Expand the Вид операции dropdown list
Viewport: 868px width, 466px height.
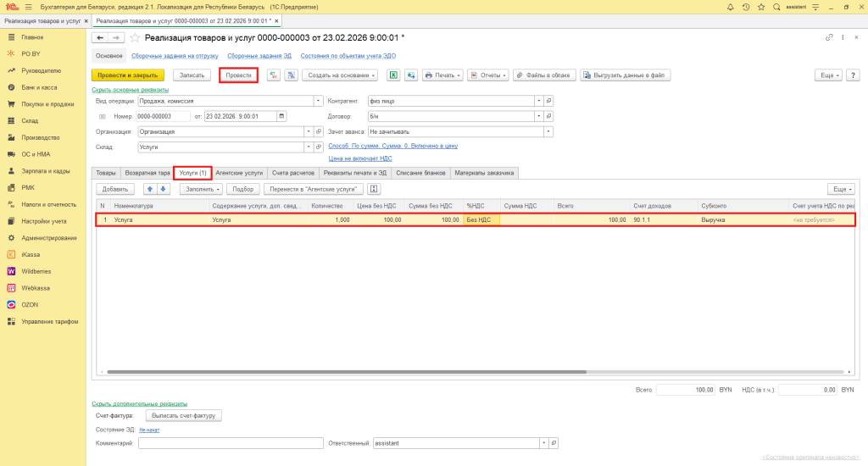click(308, 100)
